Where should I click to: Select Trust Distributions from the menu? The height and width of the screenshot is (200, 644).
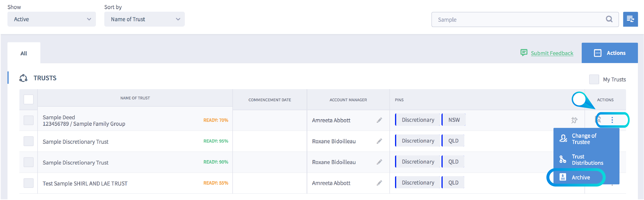(587, 159)
